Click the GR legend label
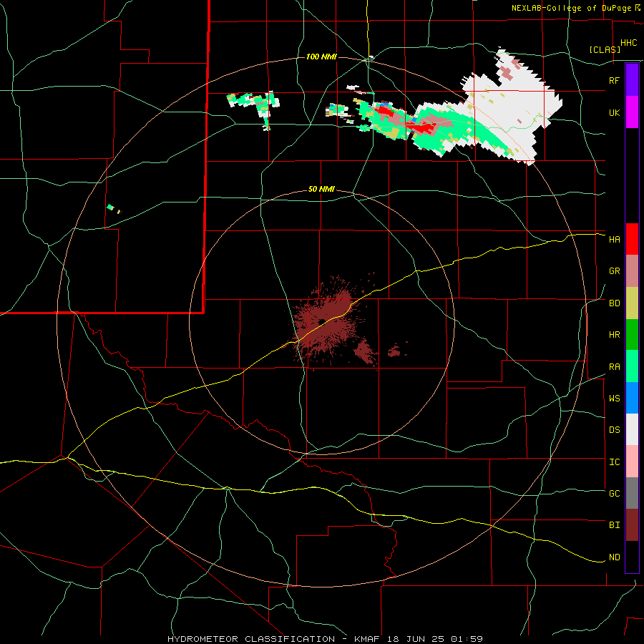Image resolution: width=644 pixels, height=644 pixels. point(614,271)
